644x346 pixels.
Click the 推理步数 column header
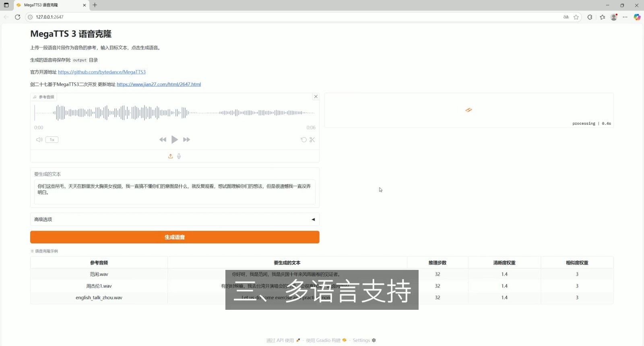point(438,263)
